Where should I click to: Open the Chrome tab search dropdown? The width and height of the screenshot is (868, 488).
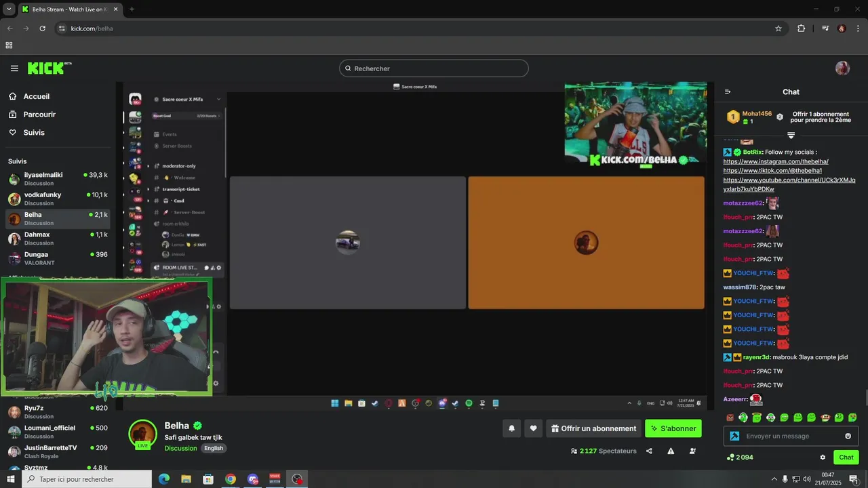[x=9, y=9]
